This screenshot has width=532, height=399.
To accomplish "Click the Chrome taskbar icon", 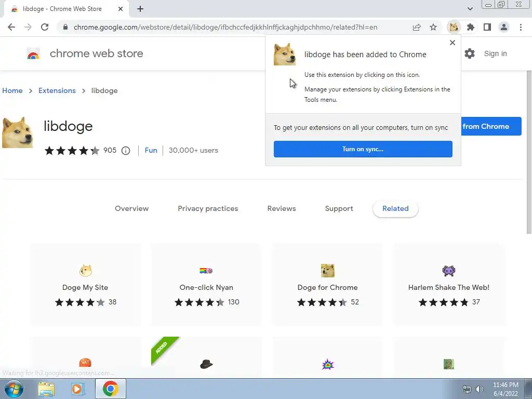I will coord(110,389).
